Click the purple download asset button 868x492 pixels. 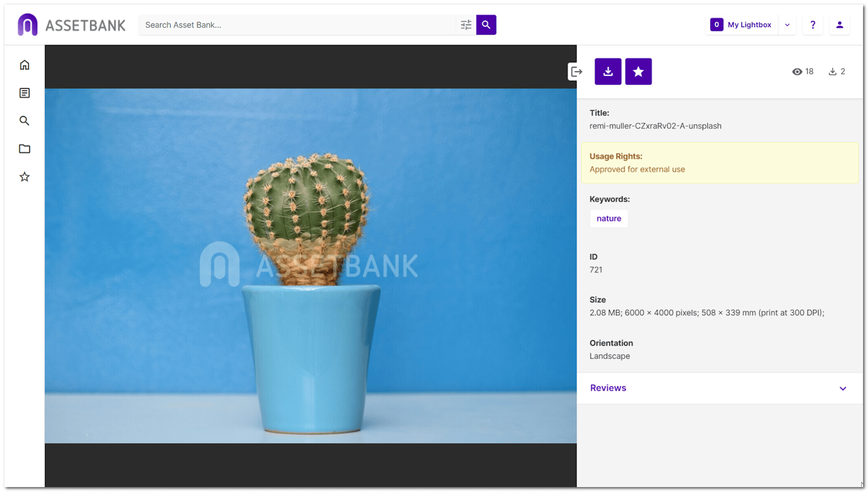[x=607, y=72]
